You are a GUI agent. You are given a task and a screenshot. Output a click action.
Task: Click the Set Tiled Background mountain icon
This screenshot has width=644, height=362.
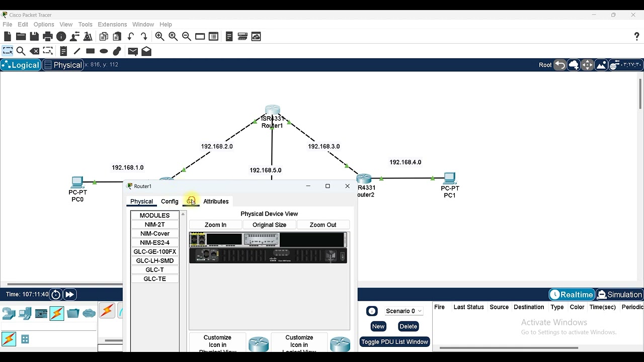(x=601, y=65)
